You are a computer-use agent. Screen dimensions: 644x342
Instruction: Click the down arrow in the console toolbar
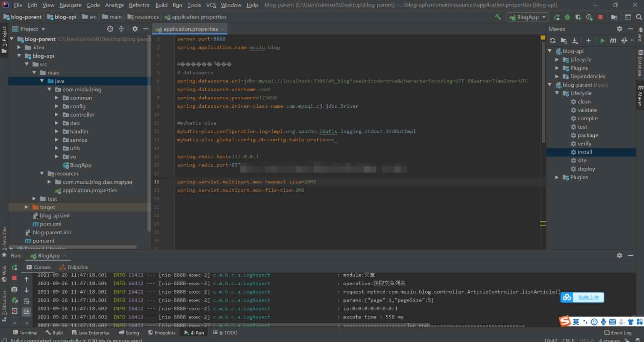coord(27,290)
